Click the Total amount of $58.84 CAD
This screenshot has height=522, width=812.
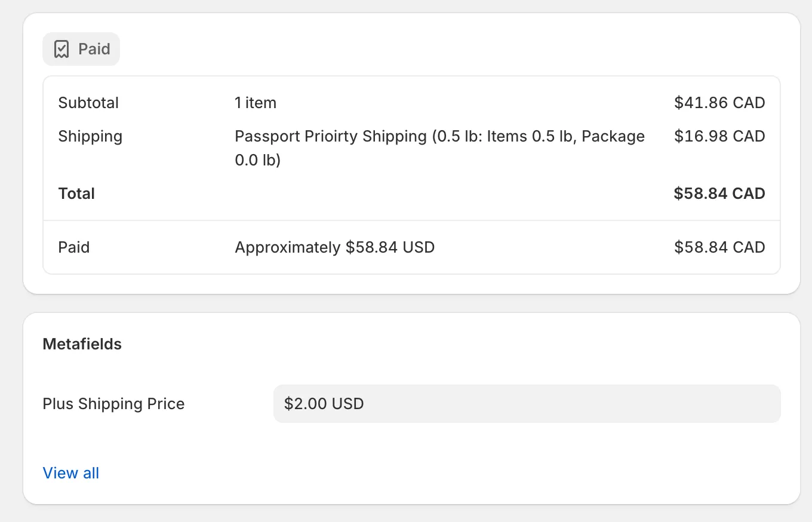pos(719,193)
